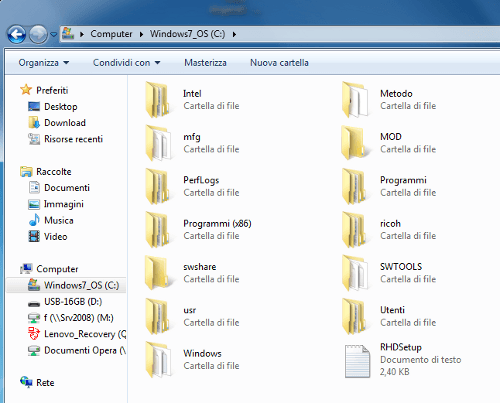This screenshot has width=500, height=403.
Task: Click the Lenovo_Recovery drive icon
Action: click(x=34, y=334)
